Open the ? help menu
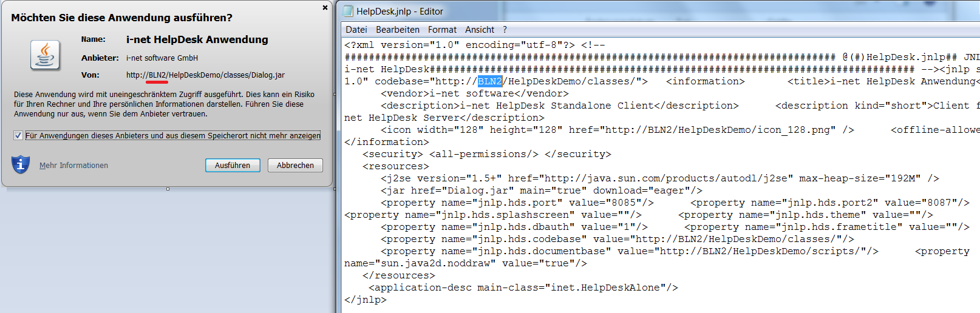The height and width of the screenshot is (313, 980). coord(505,30)
